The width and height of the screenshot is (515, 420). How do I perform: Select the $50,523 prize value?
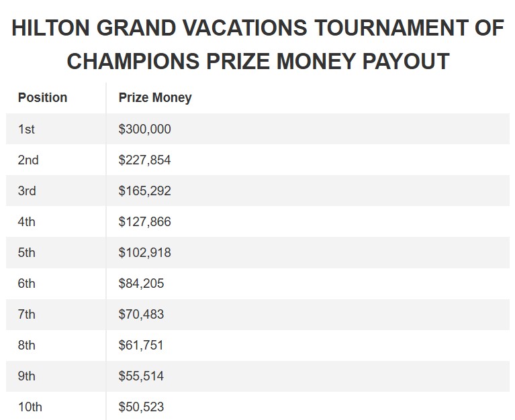pos(141,407)
